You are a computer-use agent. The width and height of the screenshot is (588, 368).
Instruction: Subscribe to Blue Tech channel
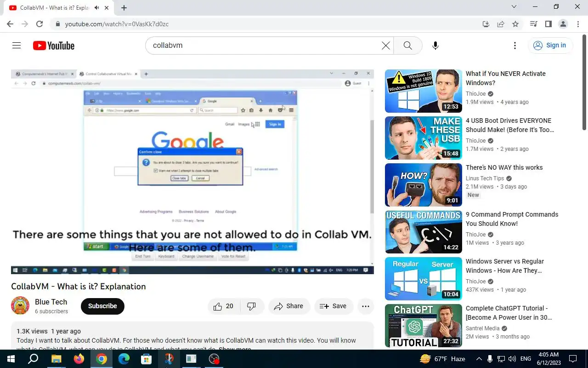click(102, 306)
